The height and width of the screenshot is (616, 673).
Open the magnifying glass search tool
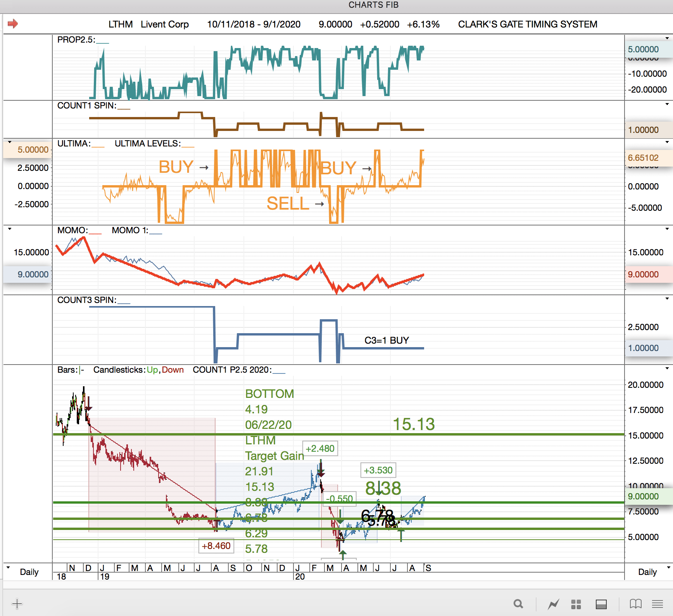(x=518, y=604)
